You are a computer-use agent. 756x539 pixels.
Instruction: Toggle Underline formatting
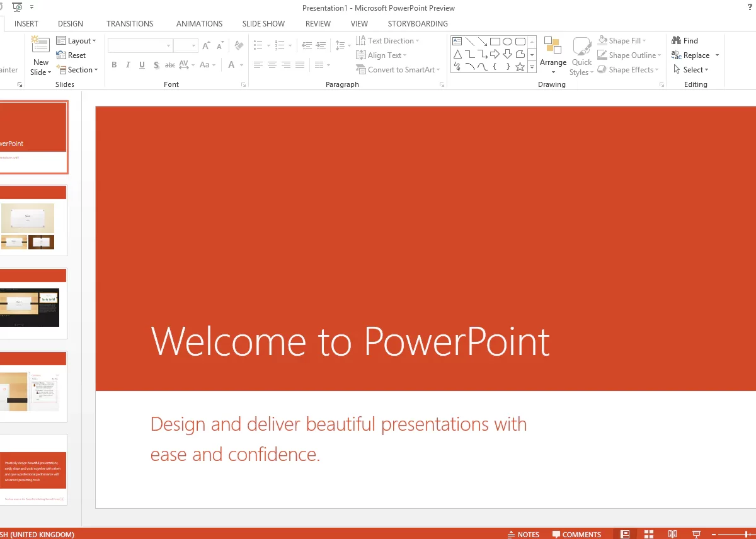click(142, 65)
